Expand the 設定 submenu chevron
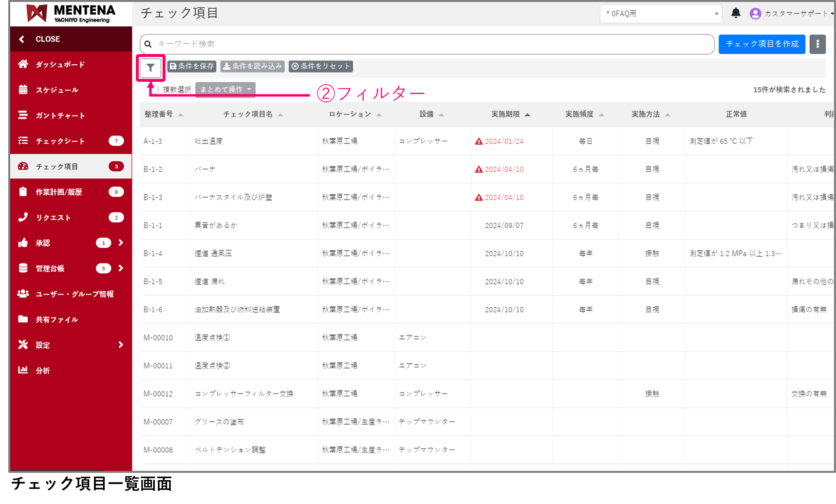Image resolution: width=836 pixels, height=504 pixels. pos(121,345)
